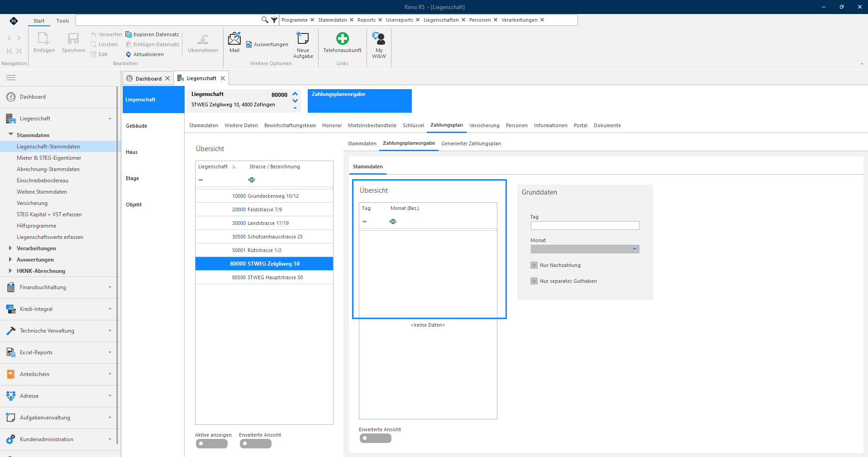Viewport: 868px width, 457px height.
Task: Click the search magnifier icon
Action: pyautogui.click(x=265, y=20)
